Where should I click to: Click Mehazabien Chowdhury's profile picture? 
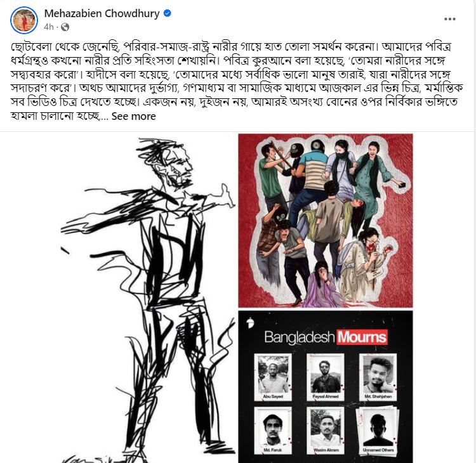click(24, 20)
